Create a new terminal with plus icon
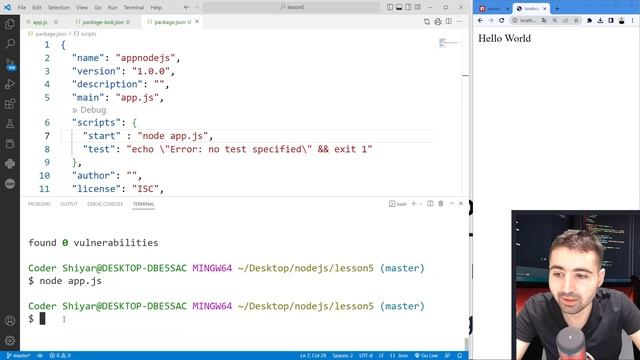The width and height of the screenshot is (640, 360). click(413, 203)
